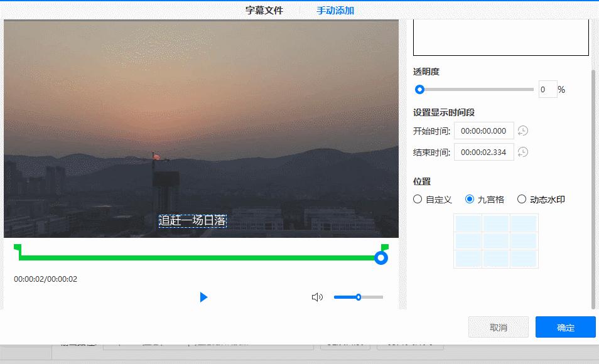Click the 开始时间 time input field
This screenshot has height=364, width=599.
tap(483, 131)
